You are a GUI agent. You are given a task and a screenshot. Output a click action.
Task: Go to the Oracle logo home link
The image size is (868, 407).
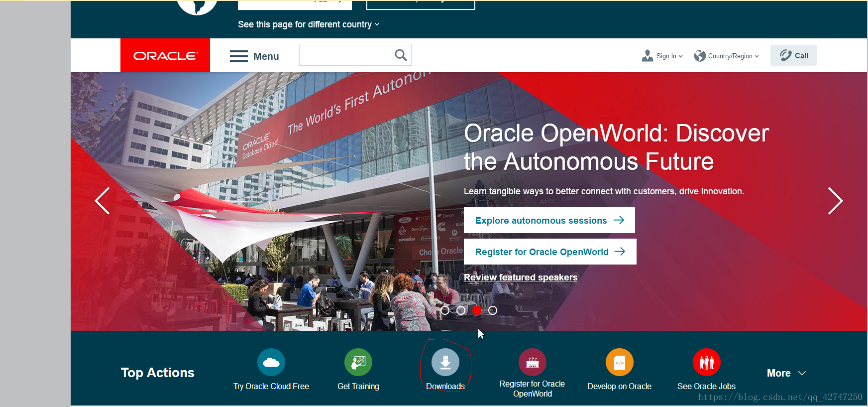[165, 55]
